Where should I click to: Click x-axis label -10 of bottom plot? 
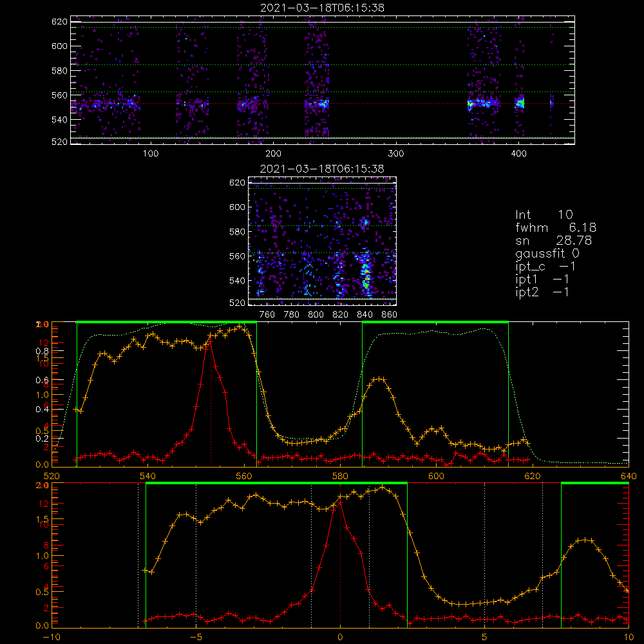(x=52, y=638)
